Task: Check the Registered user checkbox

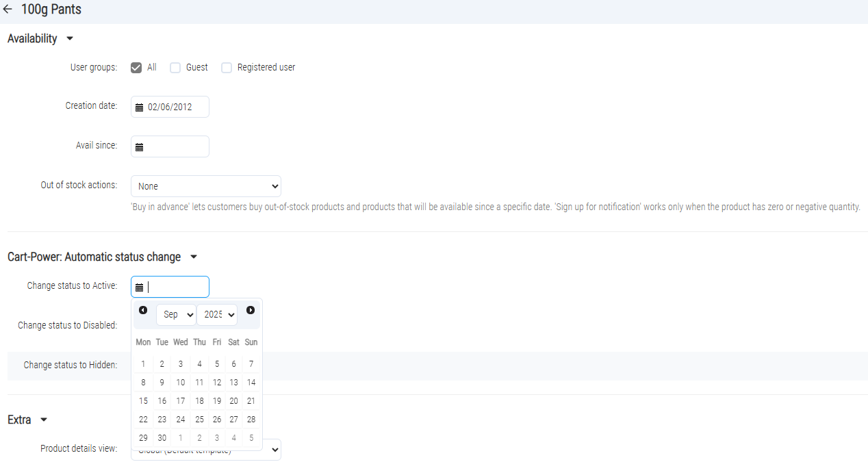Action: [227, 68]
